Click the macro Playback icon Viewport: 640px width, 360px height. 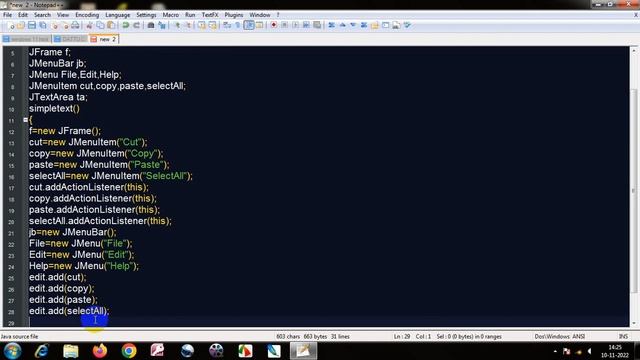click(296, 25)
